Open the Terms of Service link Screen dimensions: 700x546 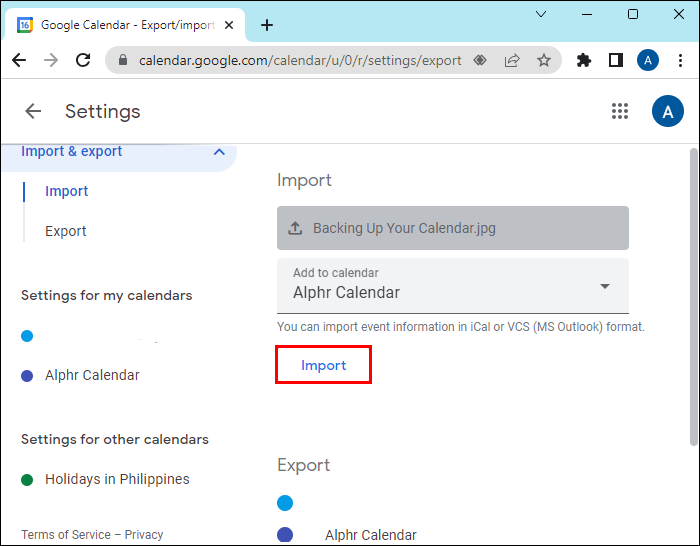point(65,534)
